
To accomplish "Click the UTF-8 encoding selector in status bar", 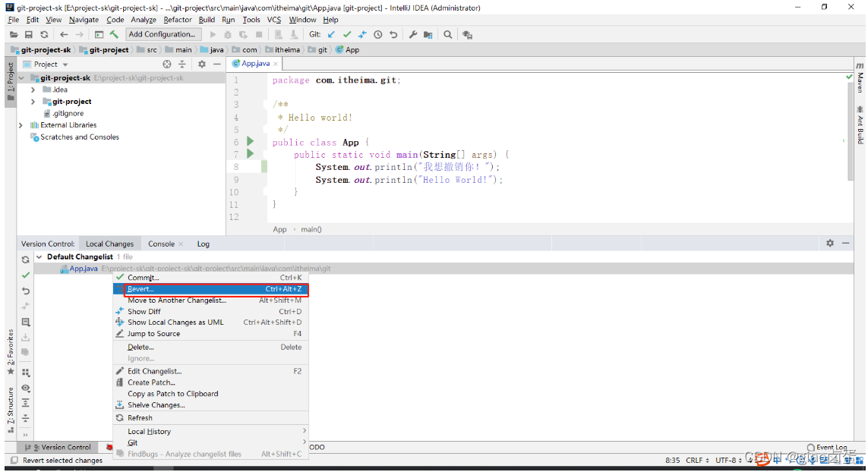I will [728, 460].
